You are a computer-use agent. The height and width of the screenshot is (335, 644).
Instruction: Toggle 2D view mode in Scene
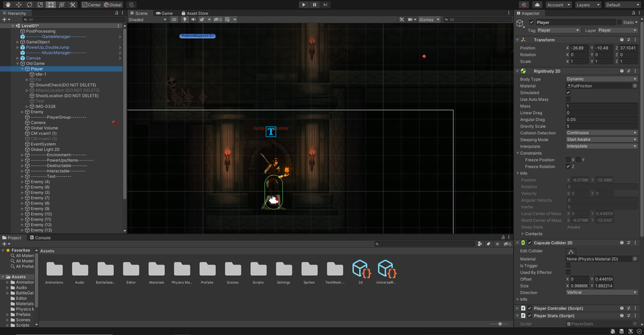pyautogui.click(x=174, y=19)
